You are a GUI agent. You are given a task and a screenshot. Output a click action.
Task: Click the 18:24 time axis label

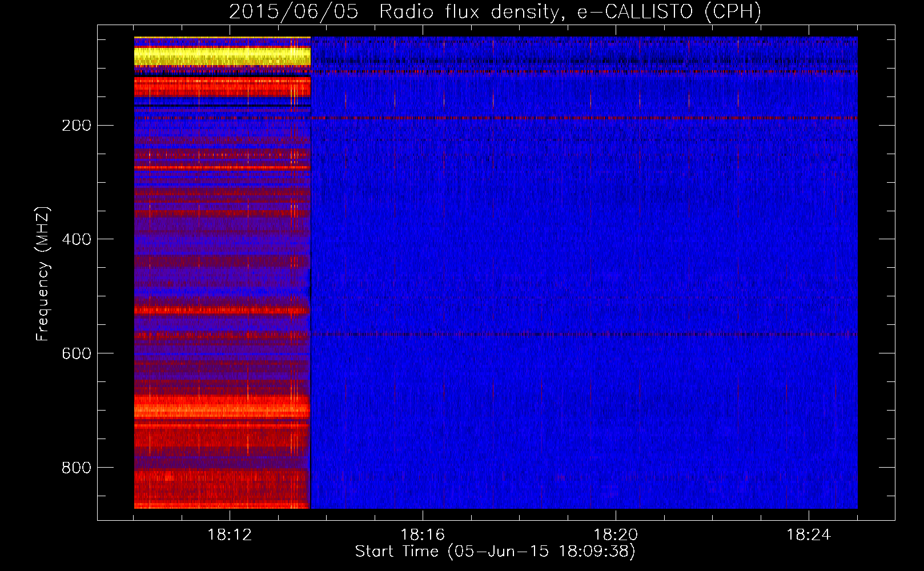coord(809,535)
